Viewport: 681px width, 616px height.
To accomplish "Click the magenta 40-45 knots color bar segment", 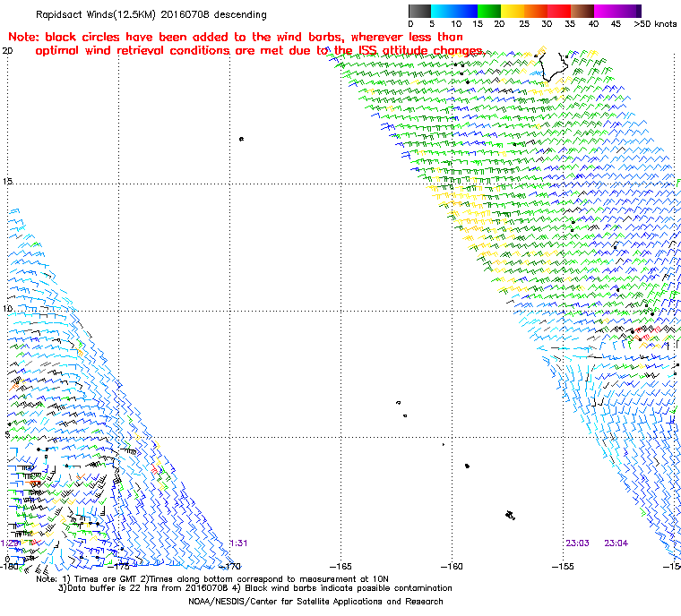I will (x=606, y=11).
